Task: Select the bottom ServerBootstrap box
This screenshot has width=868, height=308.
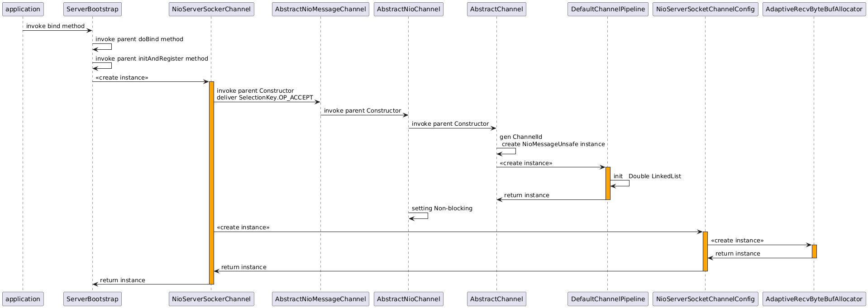Action: [92, 299]
